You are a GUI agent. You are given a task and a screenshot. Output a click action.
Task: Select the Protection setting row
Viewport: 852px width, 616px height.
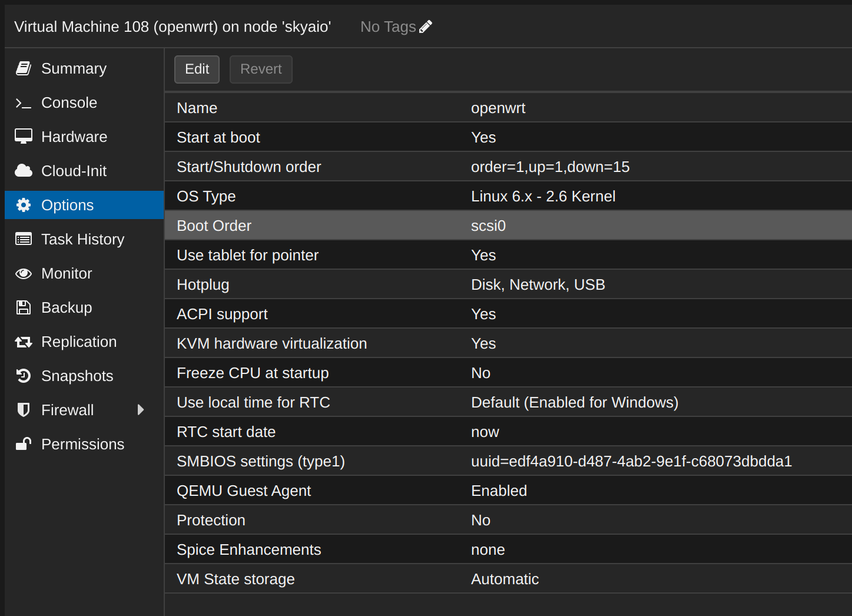508,520
